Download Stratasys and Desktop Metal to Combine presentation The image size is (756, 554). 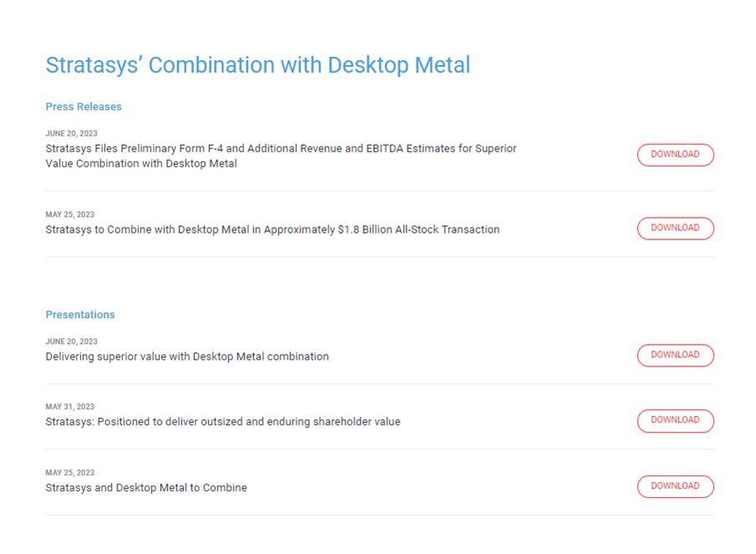675,486
